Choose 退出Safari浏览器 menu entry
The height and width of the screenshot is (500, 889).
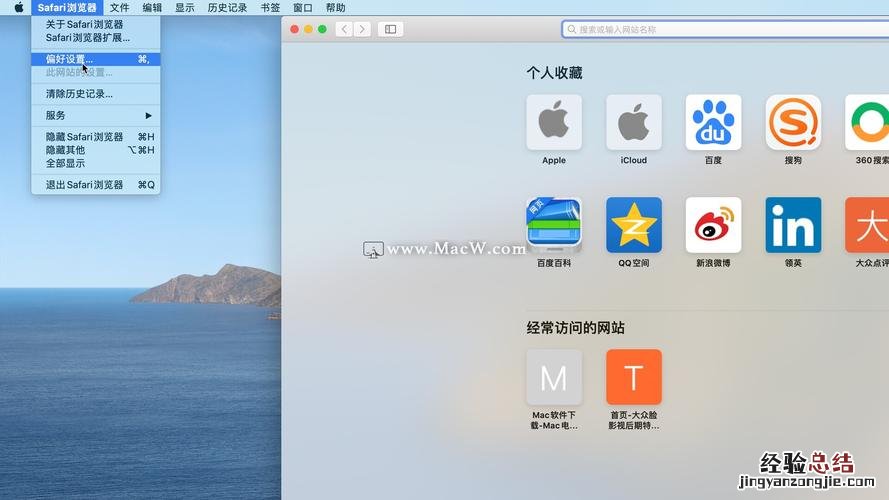pyautogui.click(x=96, y=185)
